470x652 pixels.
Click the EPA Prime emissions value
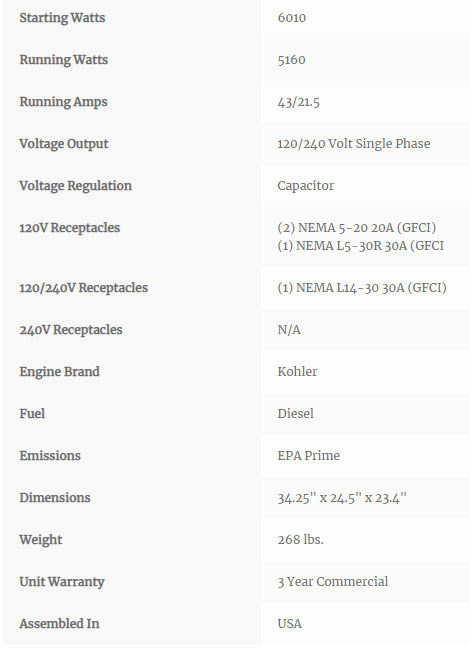click(x=309, y=455)
